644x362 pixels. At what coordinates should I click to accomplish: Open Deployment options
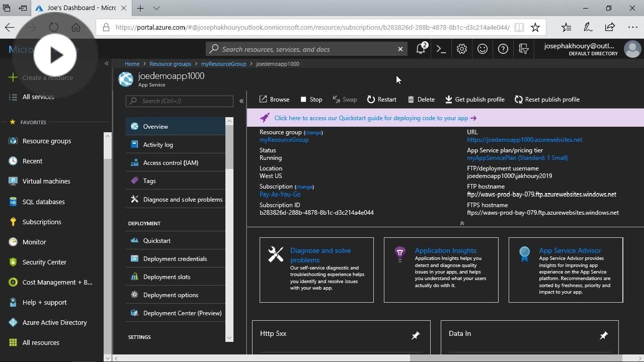(176, 295)
